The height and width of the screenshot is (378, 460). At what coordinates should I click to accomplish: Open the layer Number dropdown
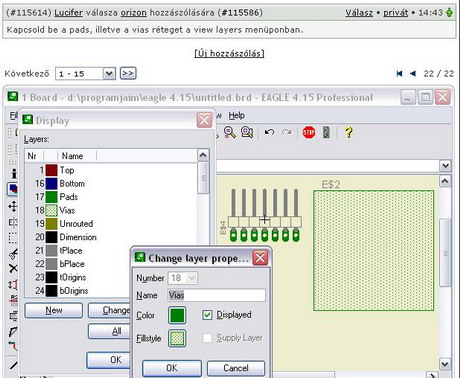191,278
